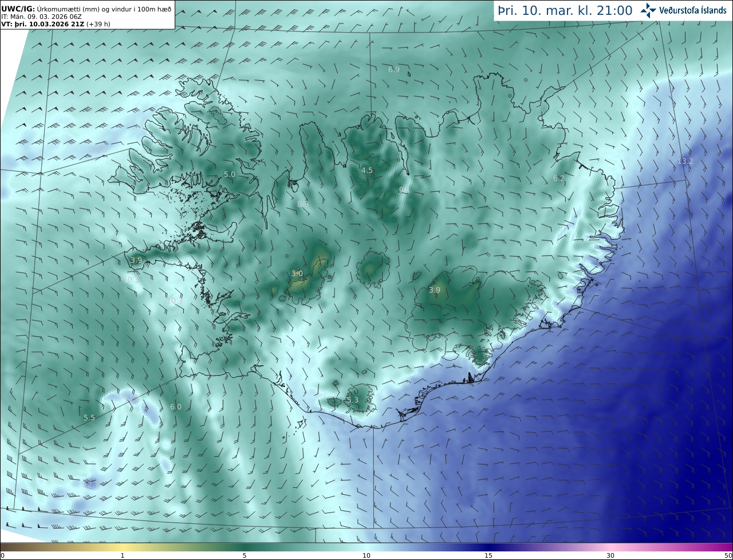The height and width of the screenshot is (560, 733).
Task: Click the colorbar tick label 1
Action: click(x=123, y=555)
